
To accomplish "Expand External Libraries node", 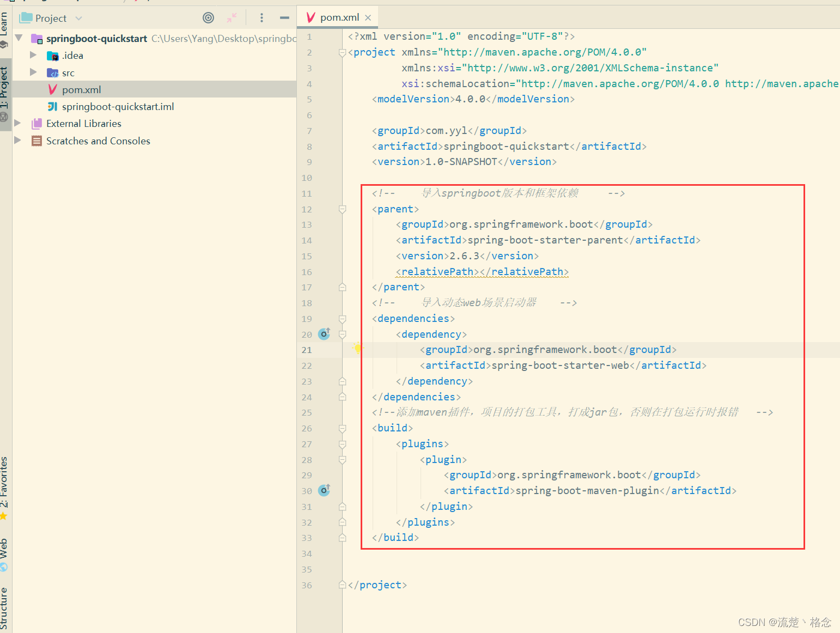I will click(x=17, y=123).
